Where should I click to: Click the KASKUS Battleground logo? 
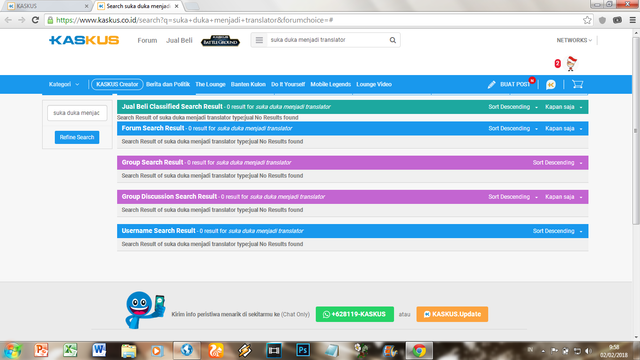click(220, 40)
